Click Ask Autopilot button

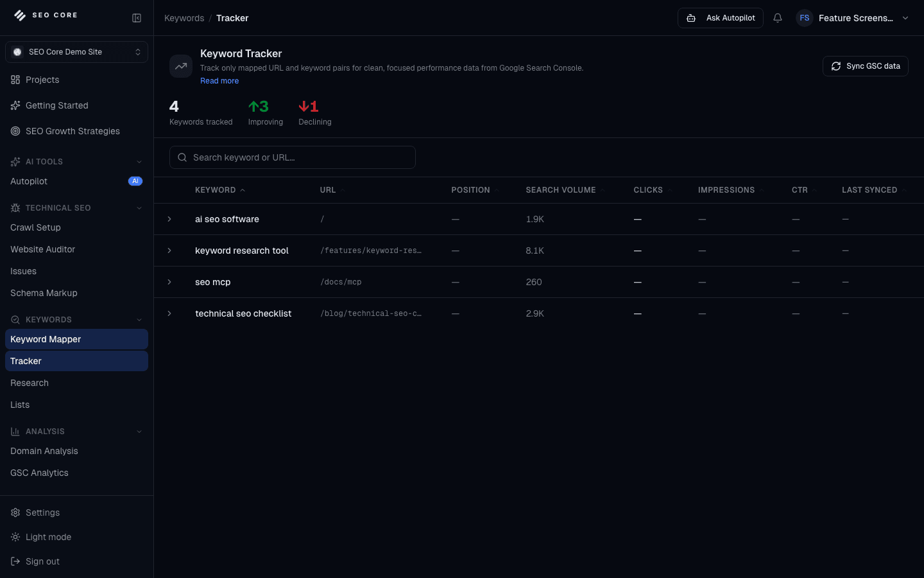click(721, 18)
